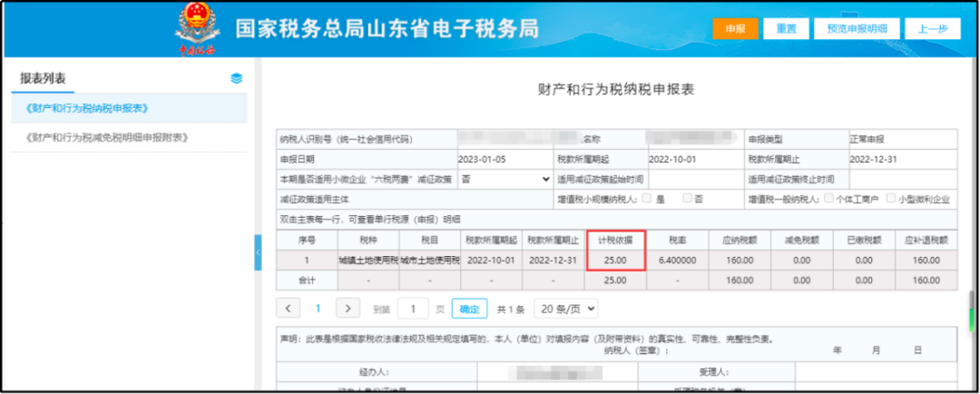Click the 申报日期 value 2023-01-05
This screenshot has width=980, height=394.
tap(482, 160)
